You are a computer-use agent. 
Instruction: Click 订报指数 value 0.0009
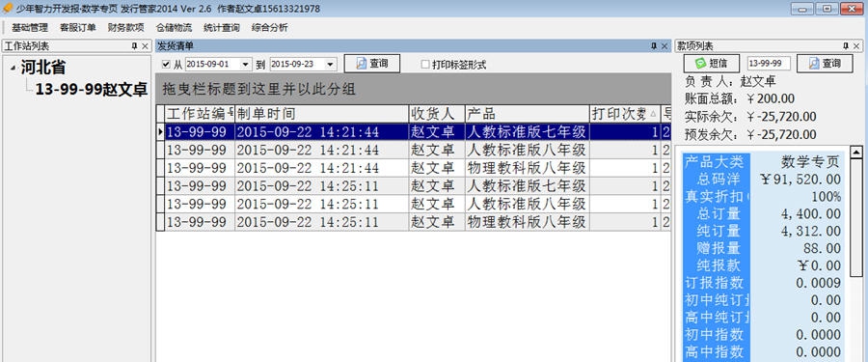[818, 283]
